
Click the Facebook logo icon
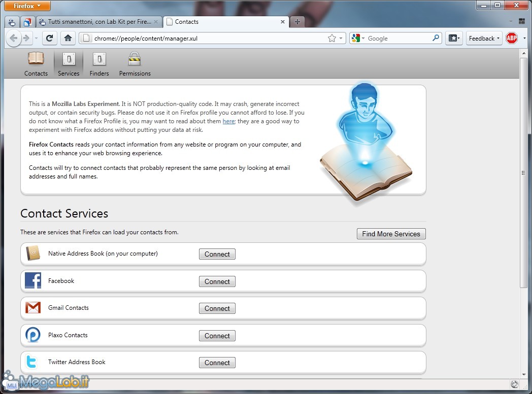33,280
